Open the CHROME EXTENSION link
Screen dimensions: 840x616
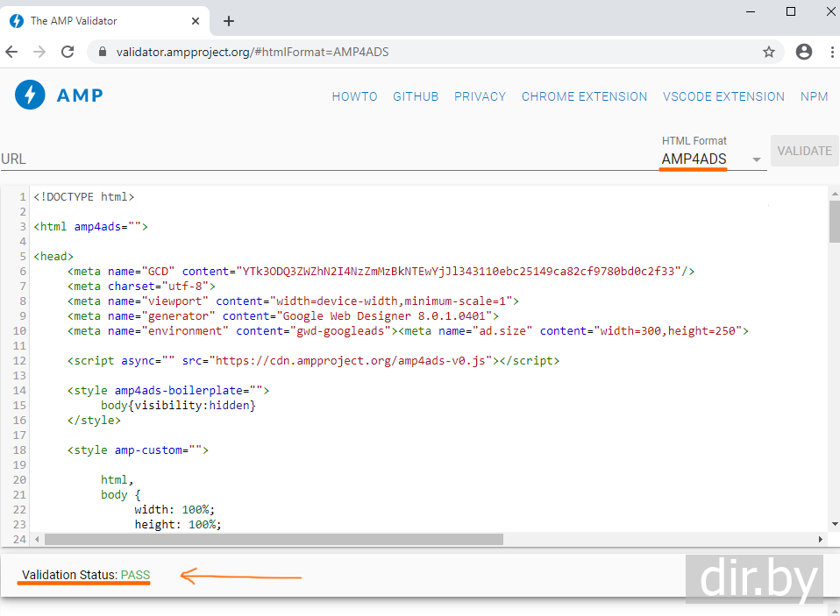click(584, 96)
